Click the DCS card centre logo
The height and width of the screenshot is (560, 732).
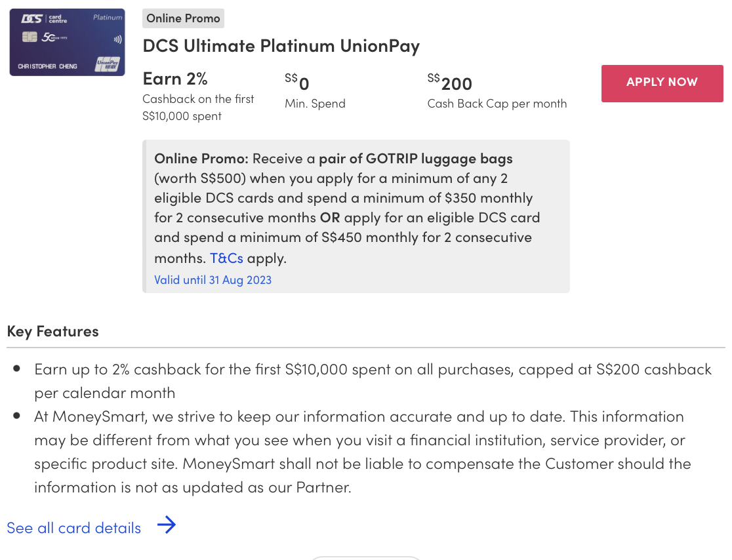[45, 19]
